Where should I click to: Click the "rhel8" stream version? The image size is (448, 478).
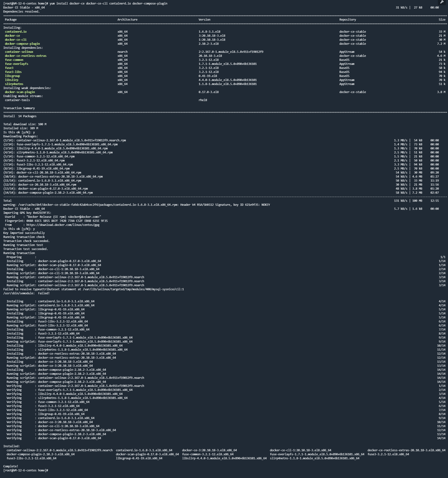(203, 100)
